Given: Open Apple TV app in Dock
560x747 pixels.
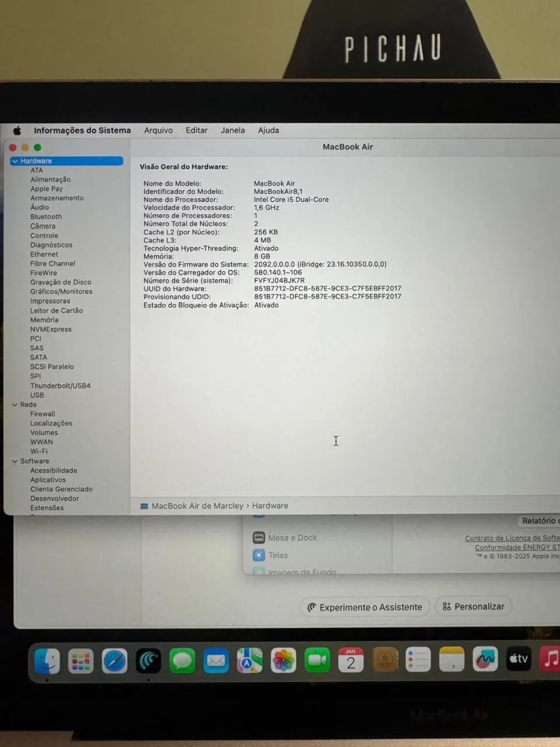Looking at the screenshot, I should click(x=519, y=659).
